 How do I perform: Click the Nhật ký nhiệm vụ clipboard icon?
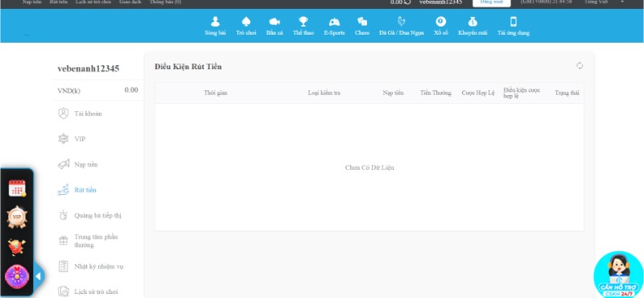(64, 267)
